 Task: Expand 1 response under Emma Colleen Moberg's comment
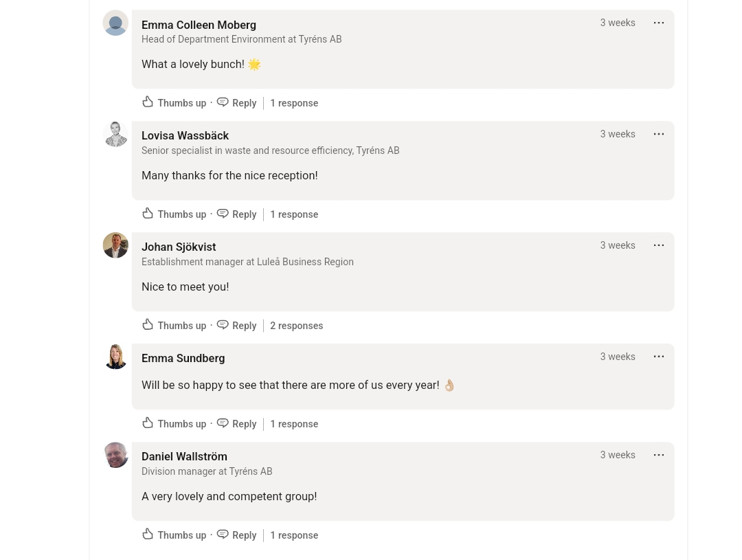pyautogui.click(x=294, y=103)
